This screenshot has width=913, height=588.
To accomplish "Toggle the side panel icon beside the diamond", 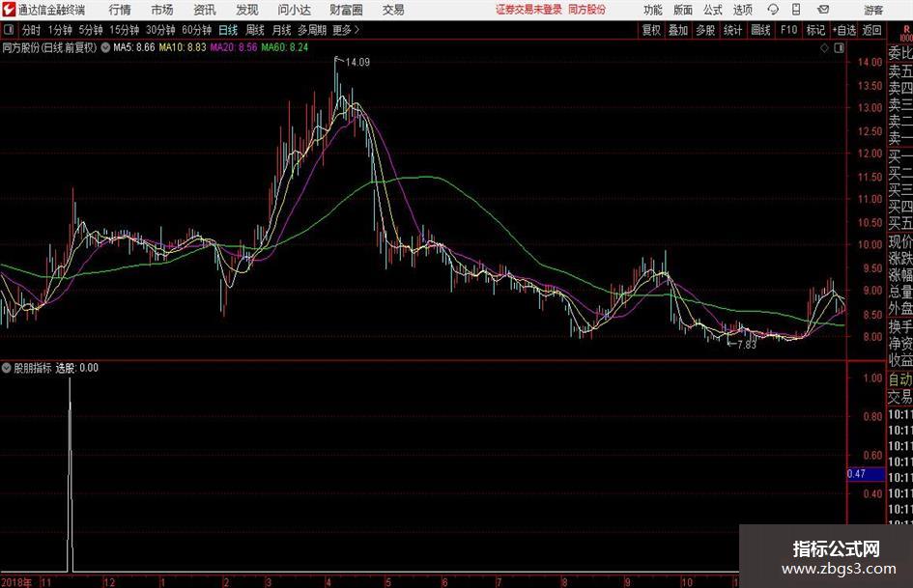I will tap(839, 48).
